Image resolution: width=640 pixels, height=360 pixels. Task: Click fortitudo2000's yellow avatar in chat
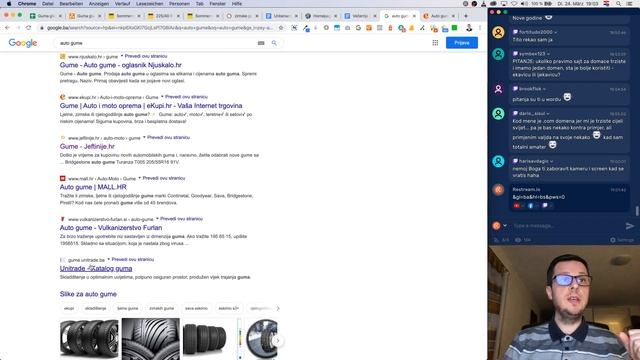click(498, 32)
